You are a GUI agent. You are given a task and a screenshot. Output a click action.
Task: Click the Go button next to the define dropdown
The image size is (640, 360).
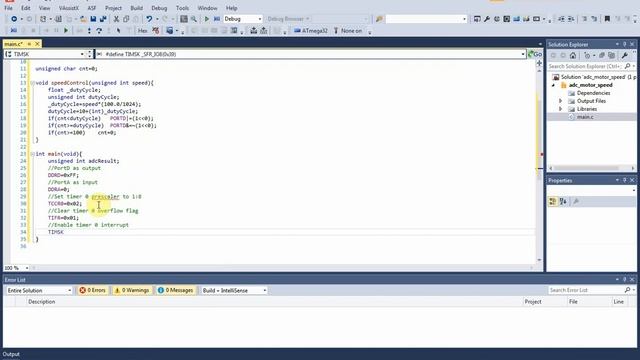[535, 54]
